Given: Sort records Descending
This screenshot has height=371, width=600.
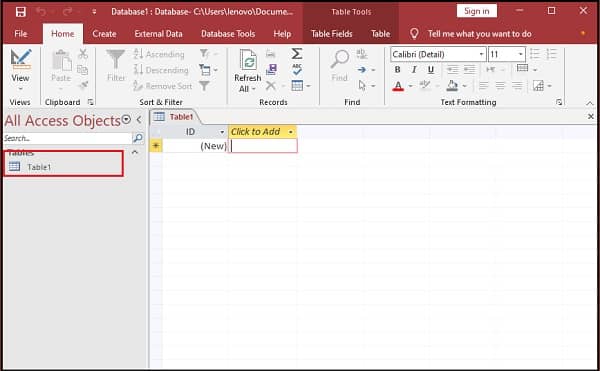Looking at the screenshot, I should pos(161,70).
